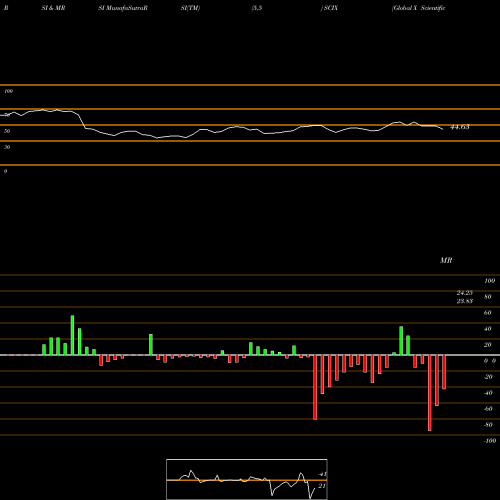Click the 'SI(TM)' header text
500x500 pixels.
pos(190,8)
